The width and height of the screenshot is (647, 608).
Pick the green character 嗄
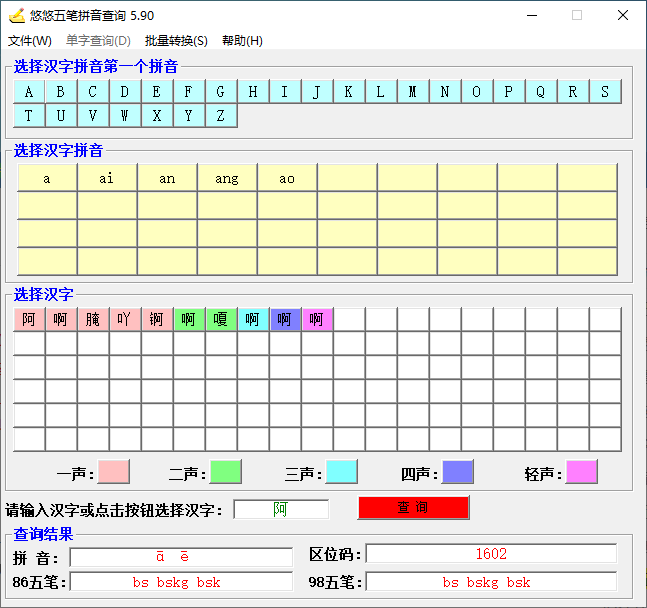pos(221,319)
